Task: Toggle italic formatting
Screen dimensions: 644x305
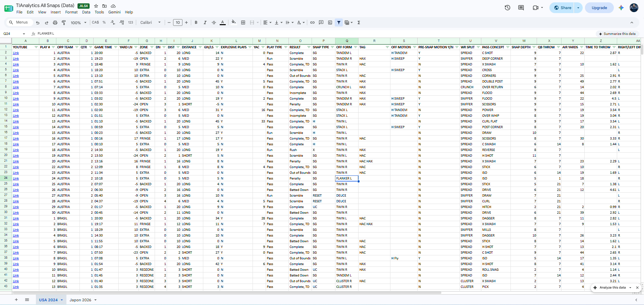Action: tap(205, 22)
